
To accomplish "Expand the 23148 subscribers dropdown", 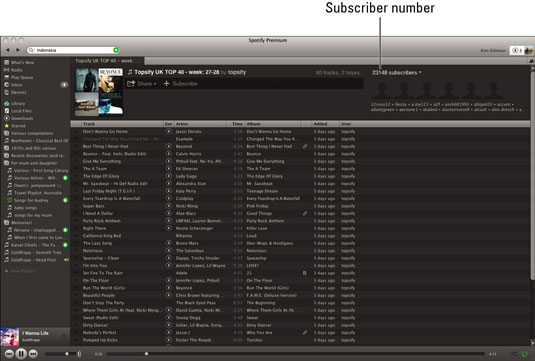I will point(396,73).
